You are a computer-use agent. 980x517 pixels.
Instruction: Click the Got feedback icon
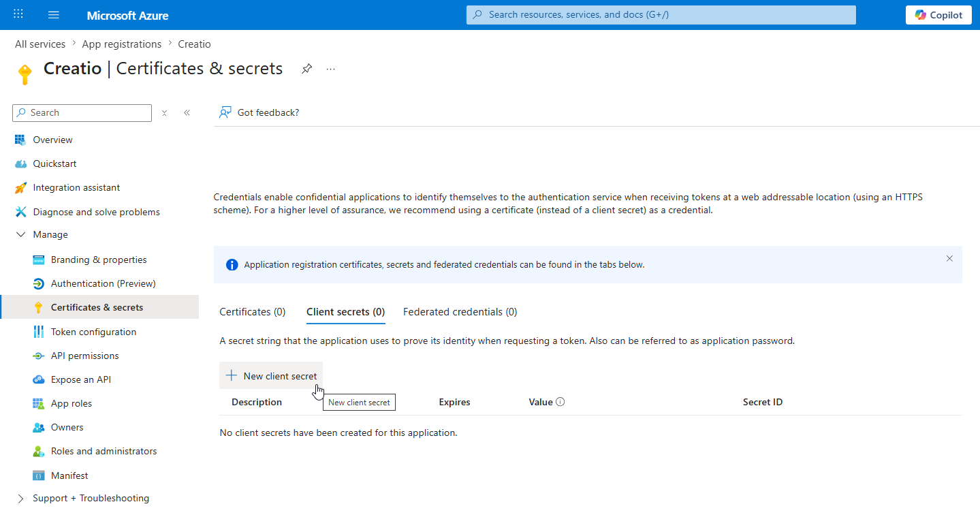tap(225, 112)
